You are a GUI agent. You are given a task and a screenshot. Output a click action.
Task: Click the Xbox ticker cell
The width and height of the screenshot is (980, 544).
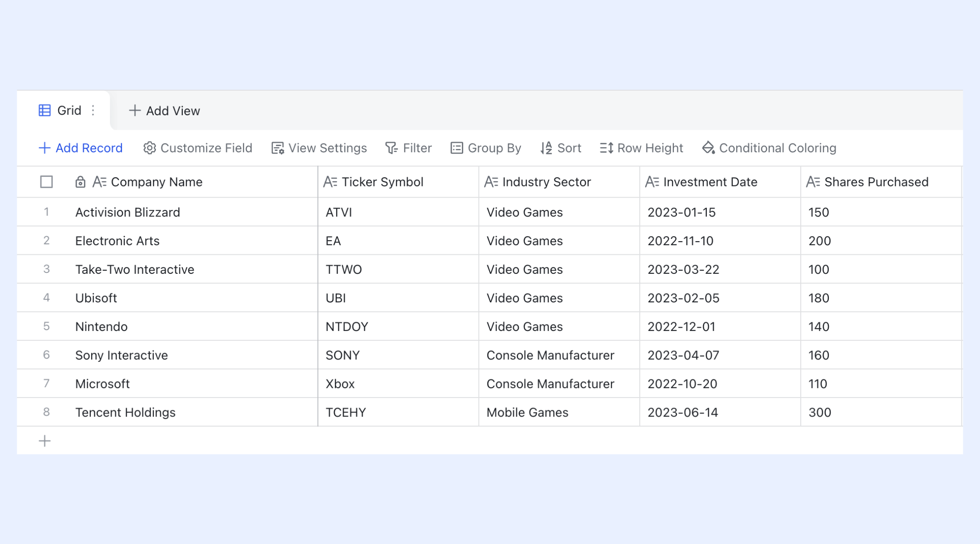click(x=398, y=384)
